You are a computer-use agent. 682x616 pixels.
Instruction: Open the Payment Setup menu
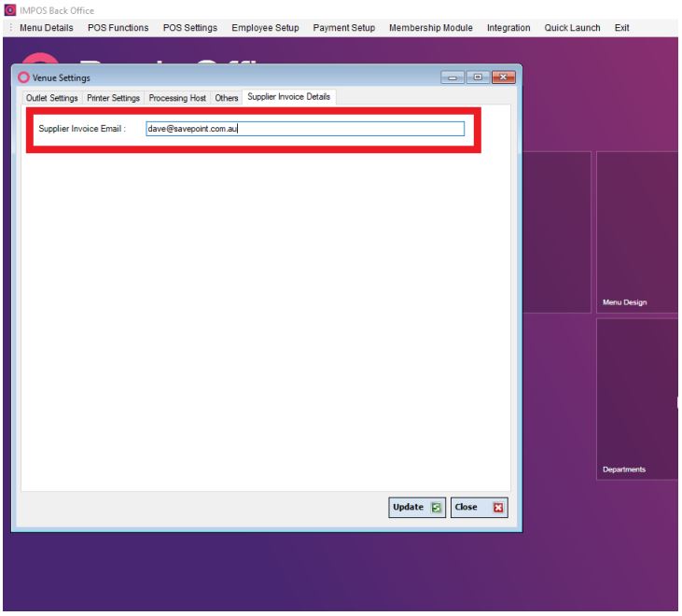point(343,28)
